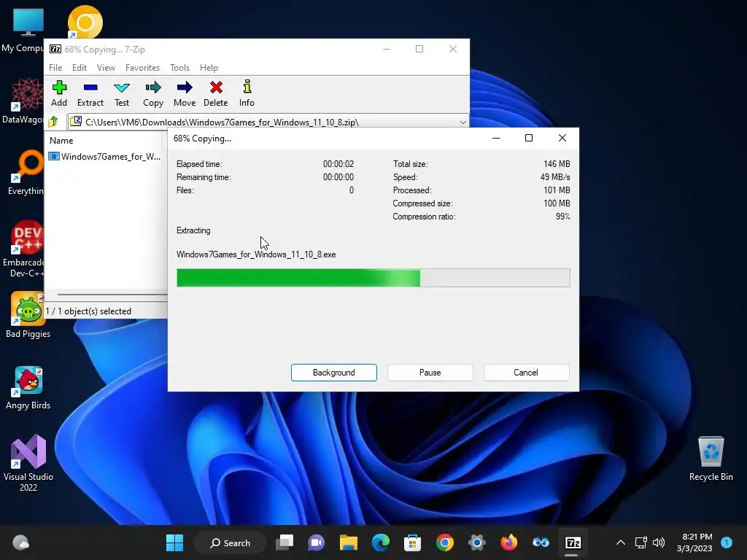This screenshot has width=747, height=560.
Task: Open the Tools menu
Action: (179, 68)
